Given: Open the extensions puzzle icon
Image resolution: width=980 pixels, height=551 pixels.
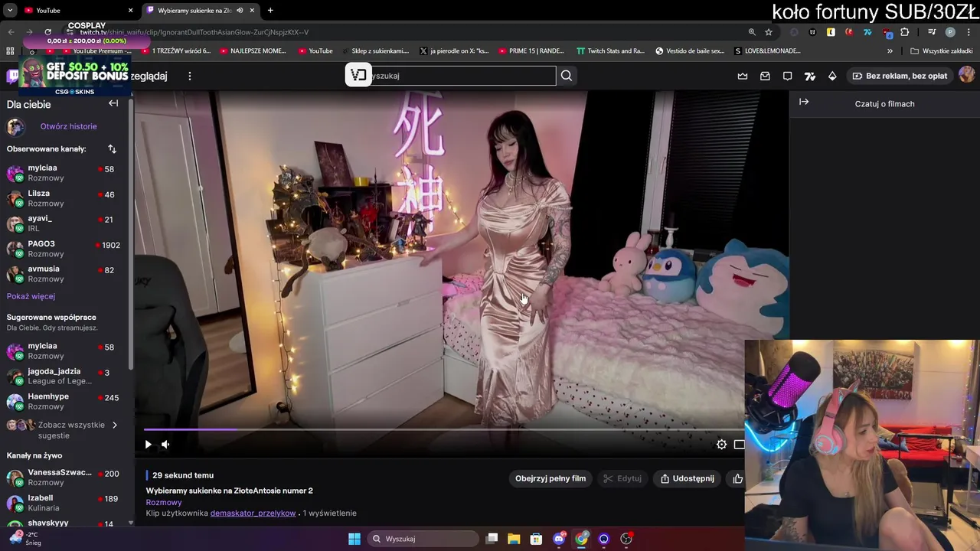Looking at the screenshot, I should tap(904, 32).
